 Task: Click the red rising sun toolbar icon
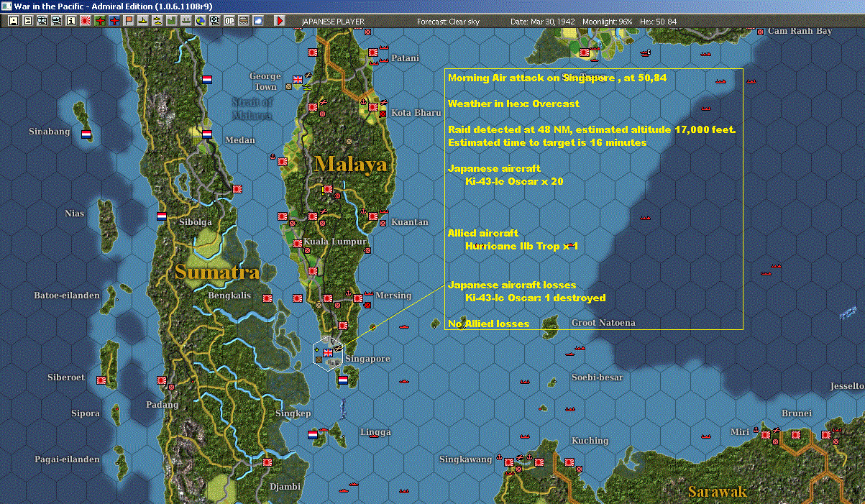pyautogui.click(x=85, y=21)
